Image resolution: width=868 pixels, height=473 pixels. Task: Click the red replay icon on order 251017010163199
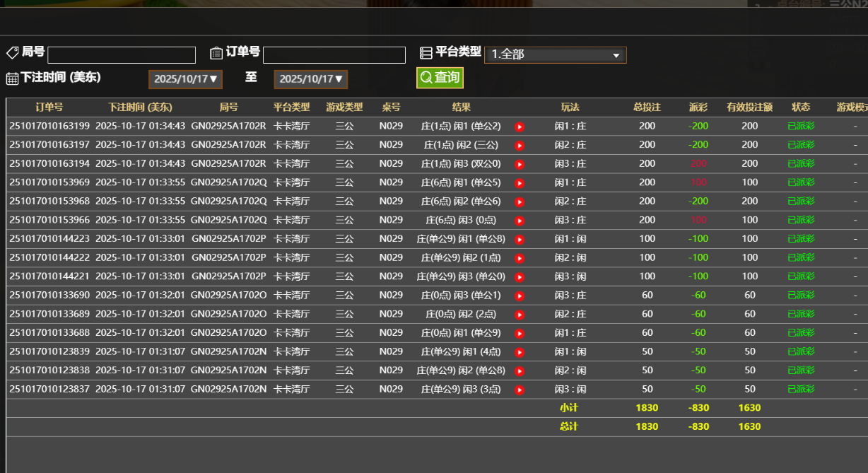coord(520,126)
